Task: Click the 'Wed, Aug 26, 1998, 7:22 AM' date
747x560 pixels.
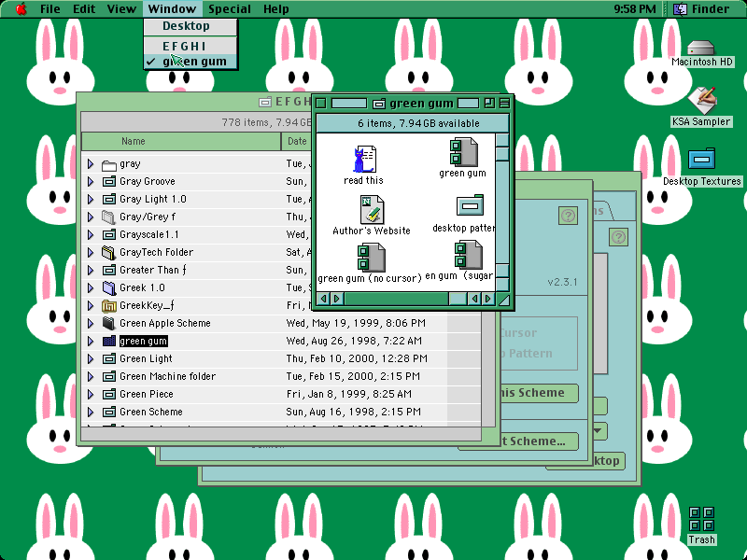Action: point(354,341)
